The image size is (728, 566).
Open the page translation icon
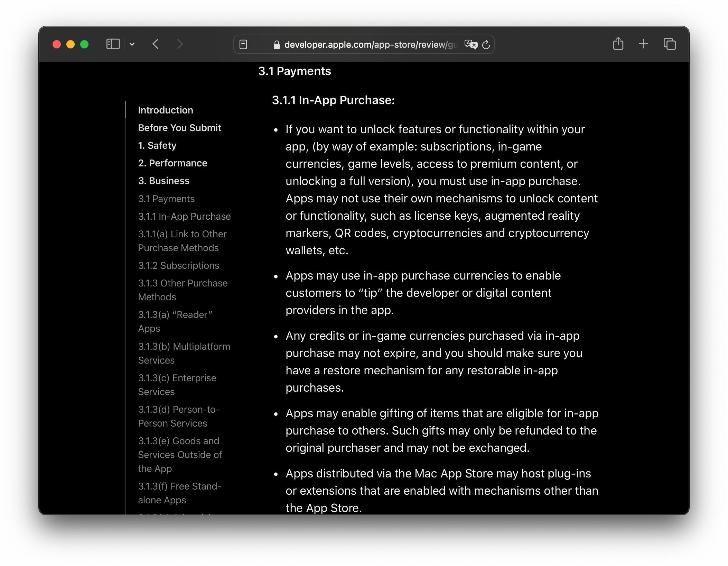coord(470,45)
